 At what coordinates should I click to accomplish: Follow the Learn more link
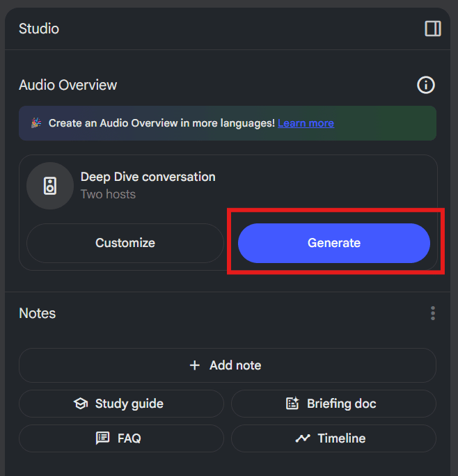(306, 123)
